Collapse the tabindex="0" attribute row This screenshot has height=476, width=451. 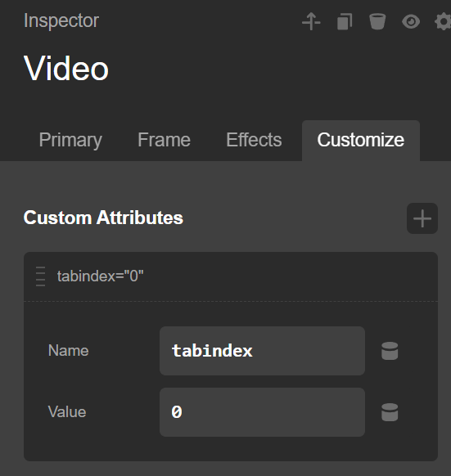click(x=231, y=276)
